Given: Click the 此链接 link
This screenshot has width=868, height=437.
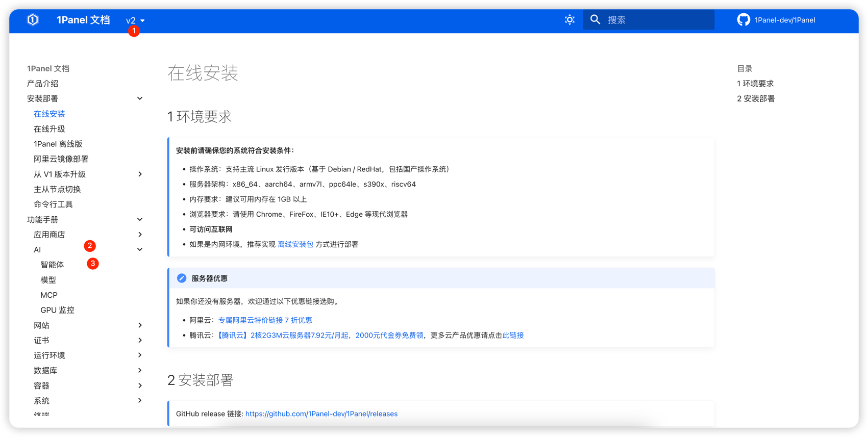Looking at the screenshot, I should 513,335.
